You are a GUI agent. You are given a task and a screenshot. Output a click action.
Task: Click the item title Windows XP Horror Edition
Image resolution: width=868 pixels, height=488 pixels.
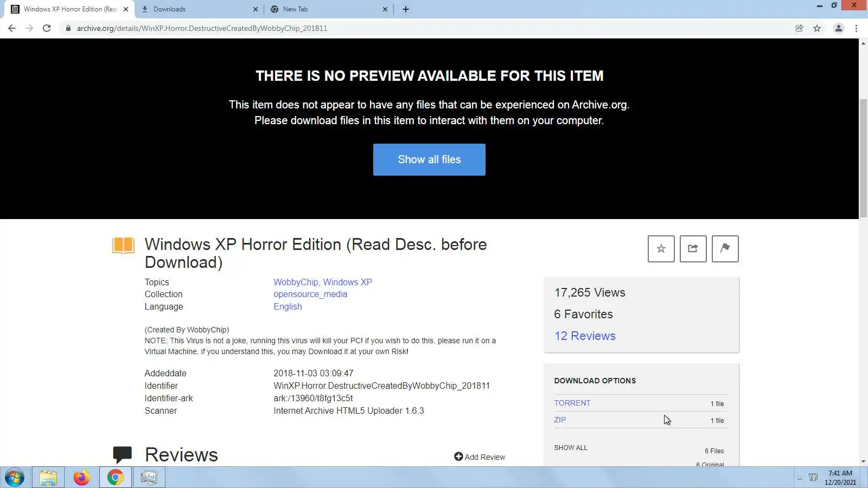pyautogui.click(x=316, y=253)
